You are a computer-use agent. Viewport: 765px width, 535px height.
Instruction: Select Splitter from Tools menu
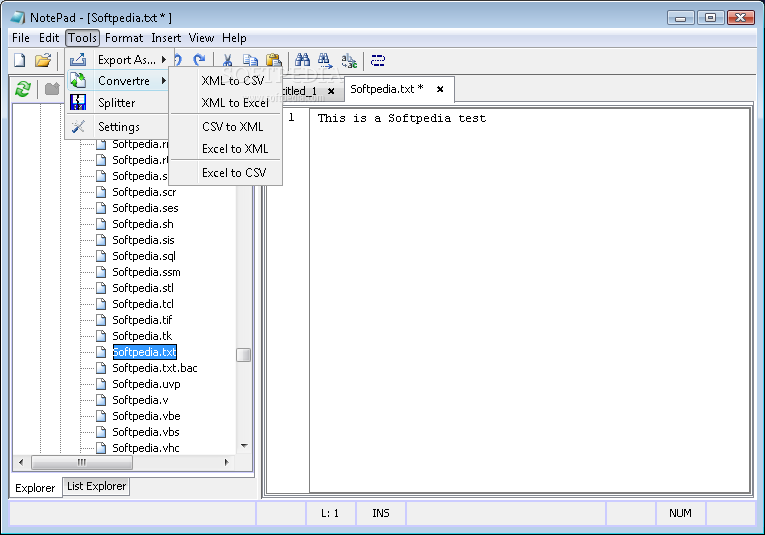117,102
